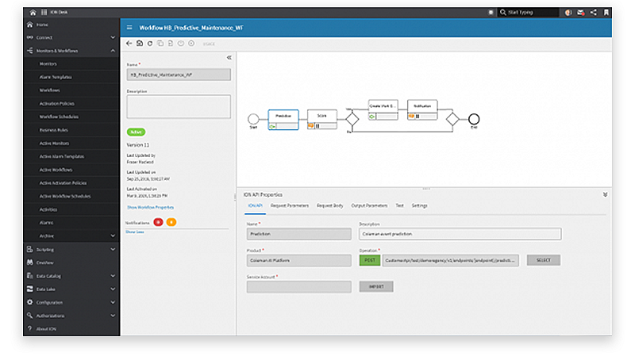Screen dimensions: 635x364
Task: Open the app grid menu icon
Action: point(44,13)
